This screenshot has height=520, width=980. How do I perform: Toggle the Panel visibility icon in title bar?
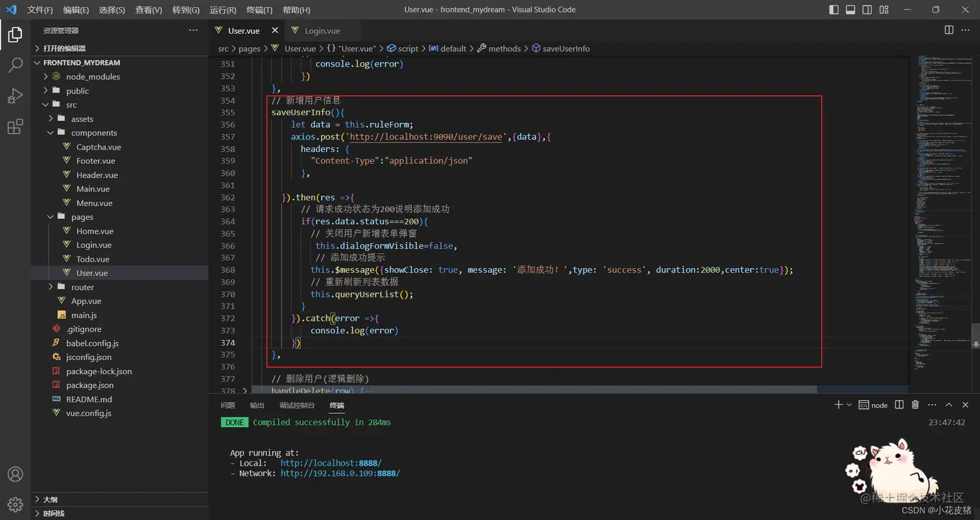coord(850,9)
